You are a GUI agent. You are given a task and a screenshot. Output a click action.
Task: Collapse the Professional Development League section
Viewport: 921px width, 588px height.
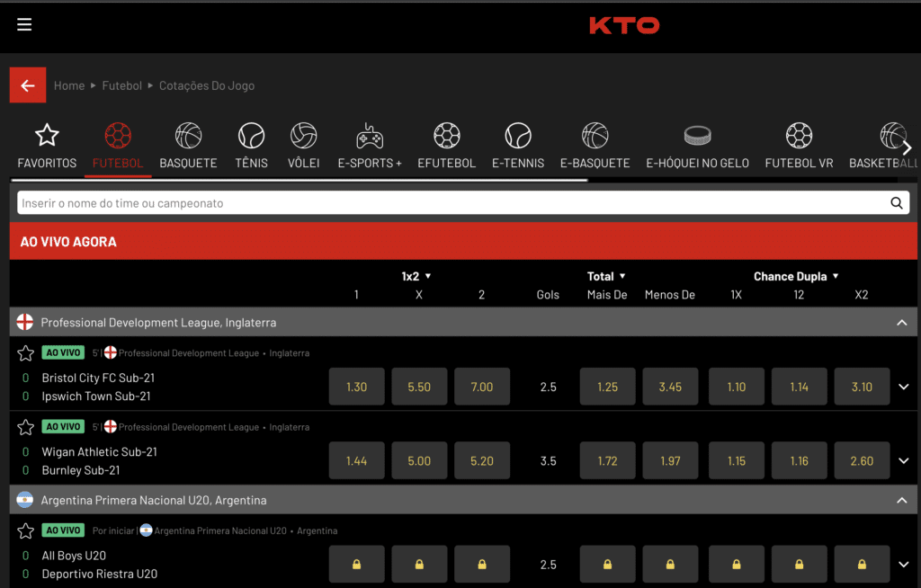[901, 322]
